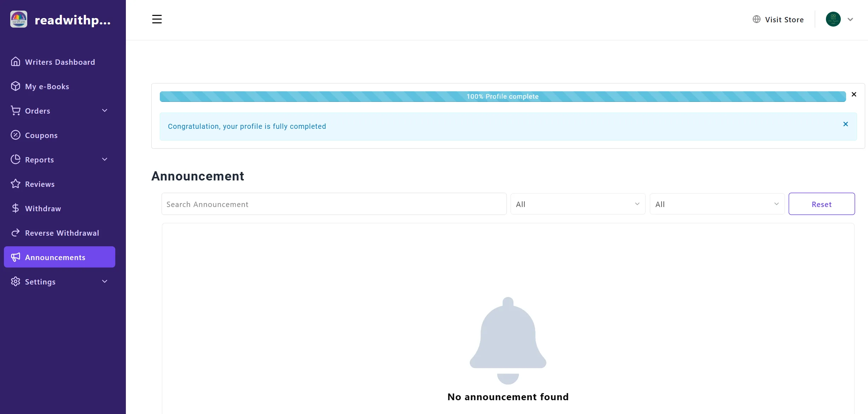Click the globe icon beside Visit Store
868x414 pixels.
pyautogui.click(x=756, y=19)
